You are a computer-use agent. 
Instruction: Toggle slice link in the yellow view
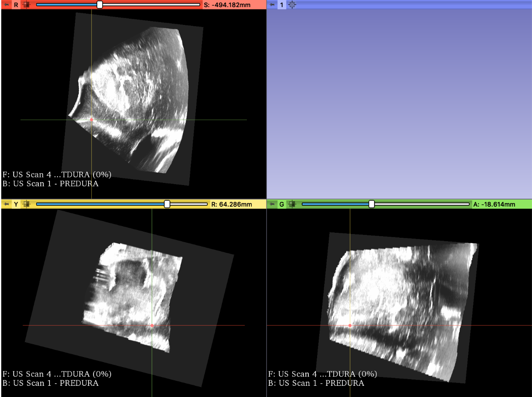click(26, 204)
